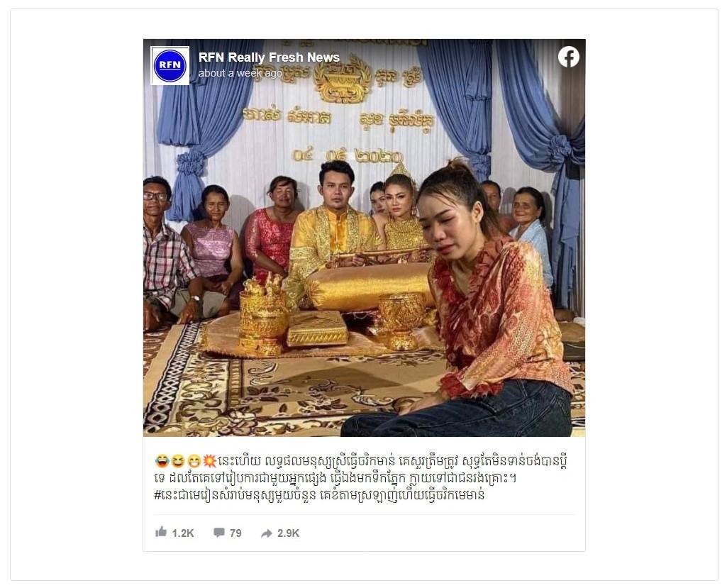Click the Facebook logo icon
727x588 pixels.
coord(568,57)
